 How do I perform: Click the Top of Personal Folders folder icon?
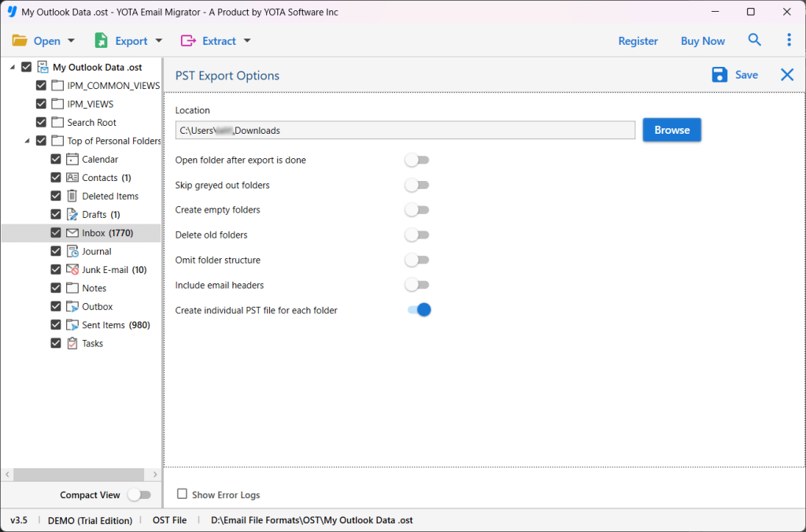point(57,141)
